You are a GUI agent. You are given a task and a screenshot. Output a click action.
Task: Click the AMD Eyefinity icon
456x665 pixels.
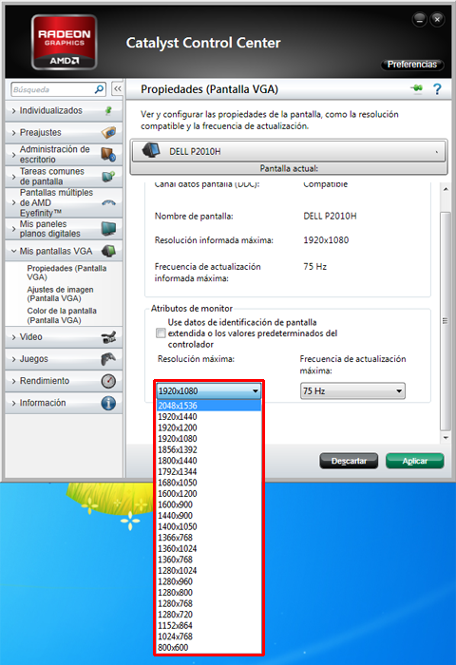(x=109, y=203)
